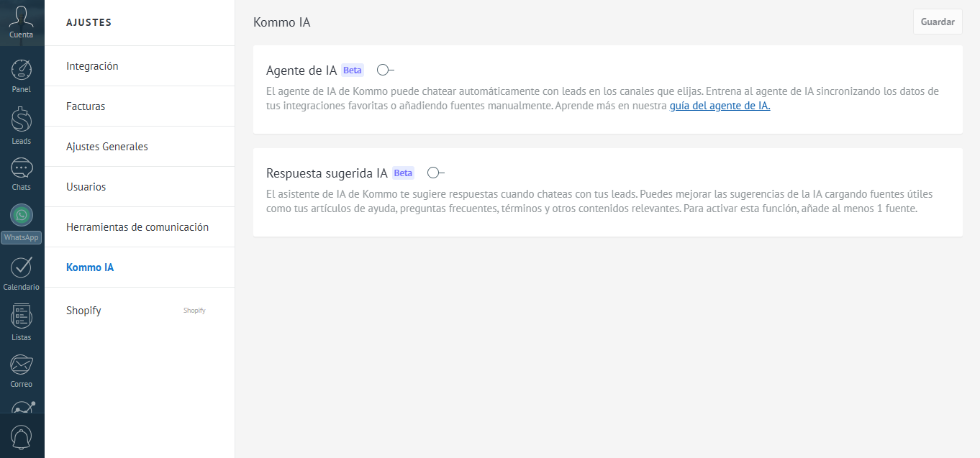
Task: Open the Listas icon
Action: (x=22, y=316)
